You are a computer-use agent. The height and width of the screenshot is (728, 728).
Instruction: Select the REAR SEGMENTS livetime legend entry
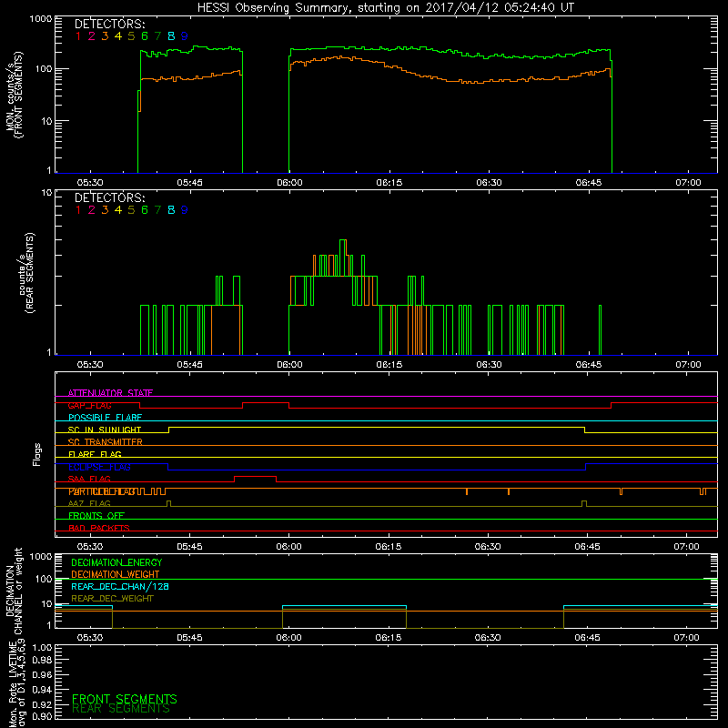pos(121,709)
